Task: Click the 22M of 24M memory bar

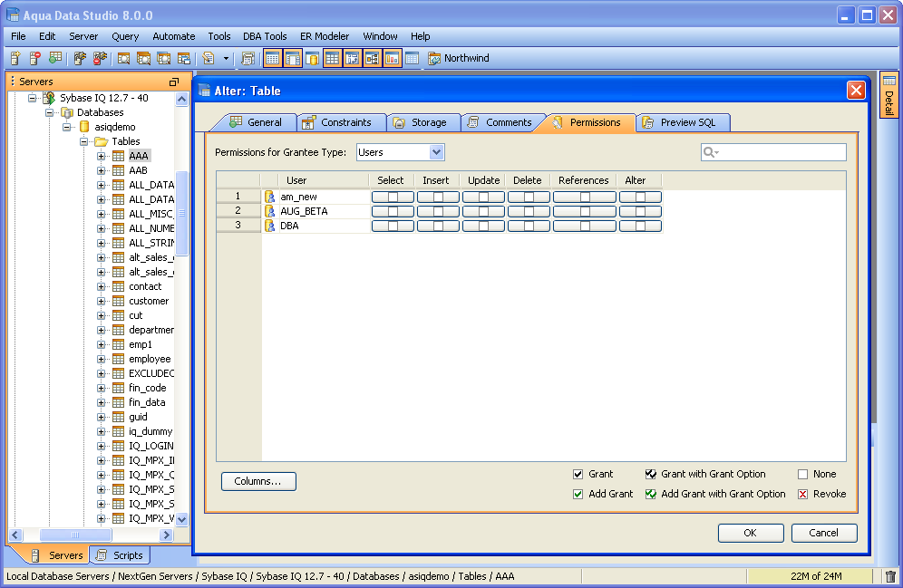Action: [x=810, y=576]
